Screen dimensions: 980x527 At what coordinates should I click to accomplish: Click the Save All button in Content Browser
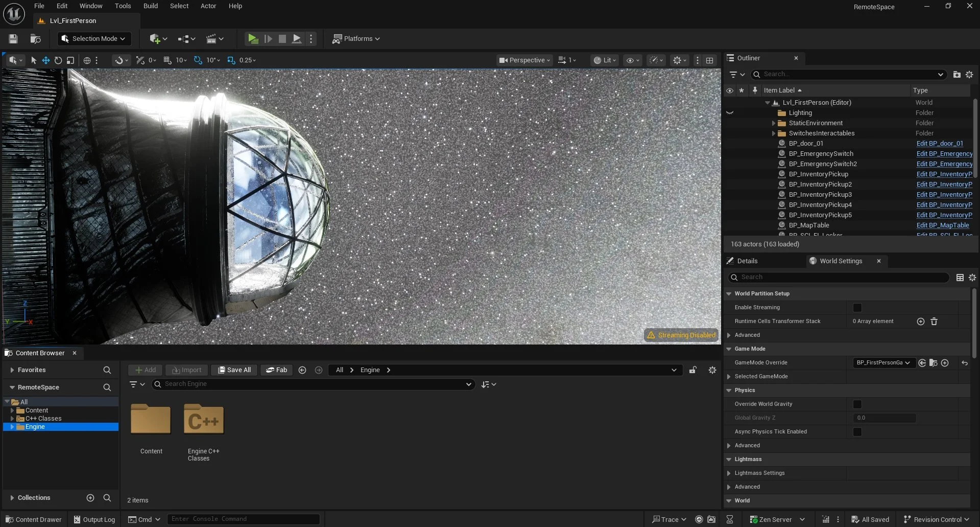click(234, 370)
